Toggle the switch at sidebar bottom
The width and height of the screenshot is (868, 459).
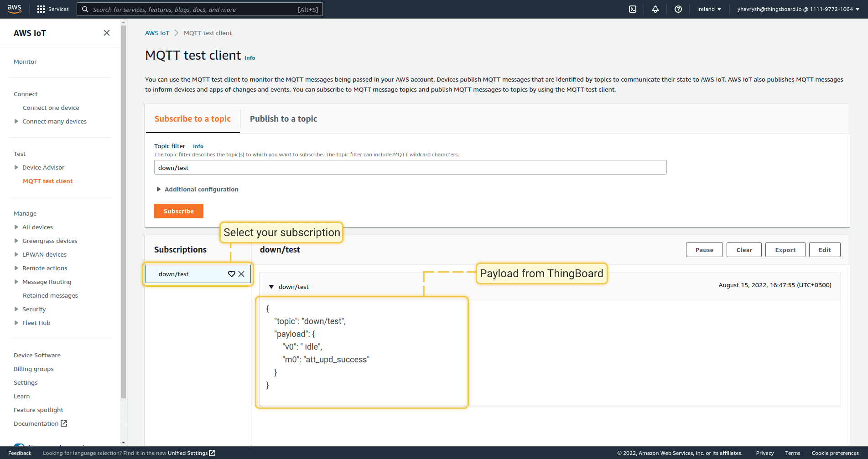click(x=19, y=445)
